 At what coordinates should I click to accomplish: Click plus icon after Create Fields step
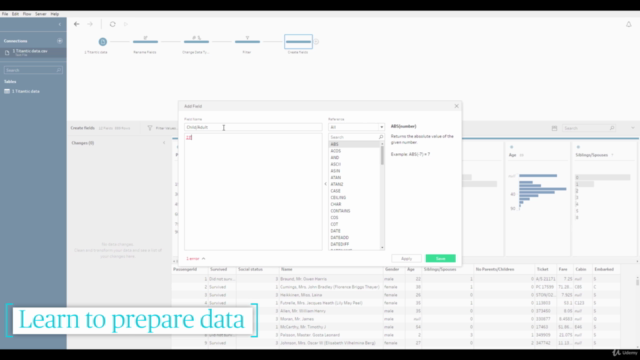316,42
